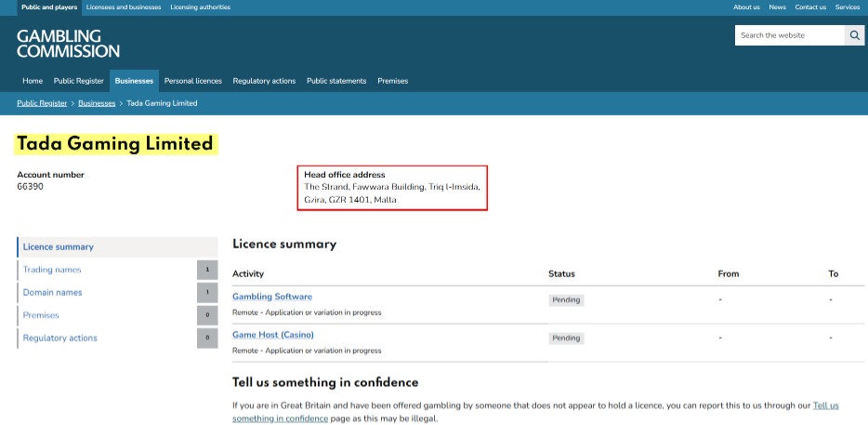Open the News link
868x425 pixels.
(x=777, y=7)
